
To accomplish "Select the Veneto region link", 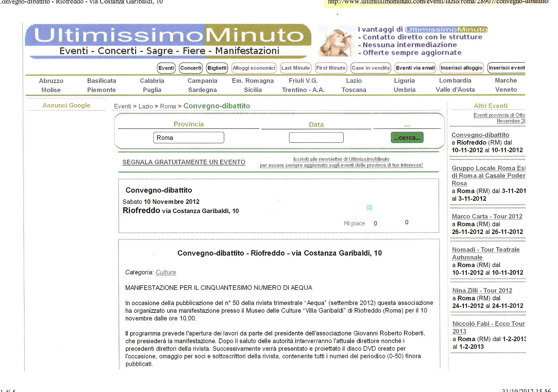I will [x=506, y=90].
